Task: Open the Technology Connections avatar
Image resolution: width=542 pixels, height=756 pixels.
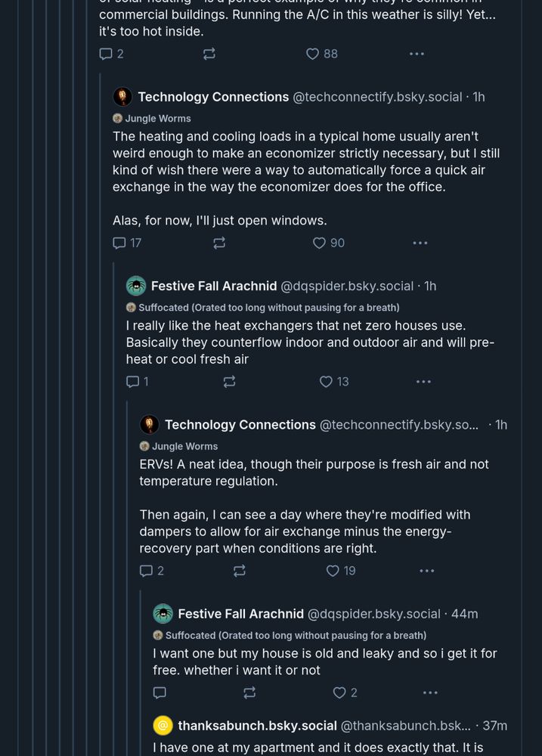Action: click(122, 97)
